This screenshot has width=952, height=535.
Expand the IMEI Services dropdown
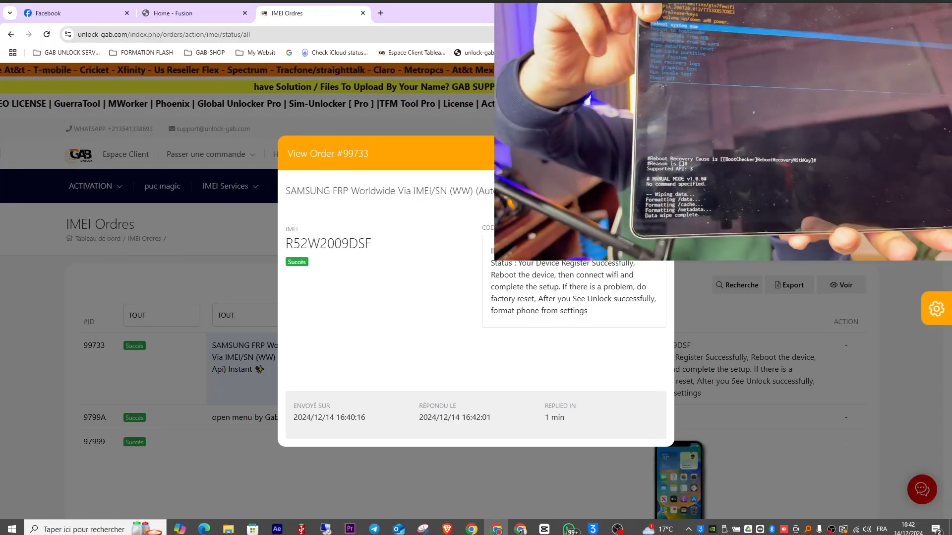click(230, 186)
